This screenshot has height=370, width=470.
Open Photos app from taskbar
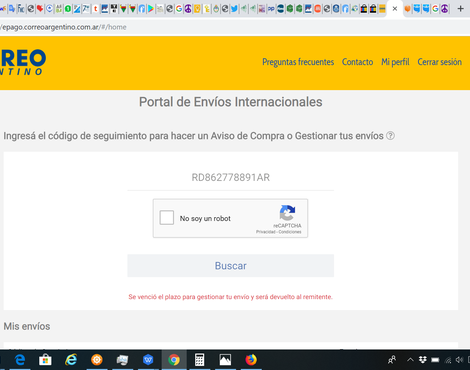[225, 360]
